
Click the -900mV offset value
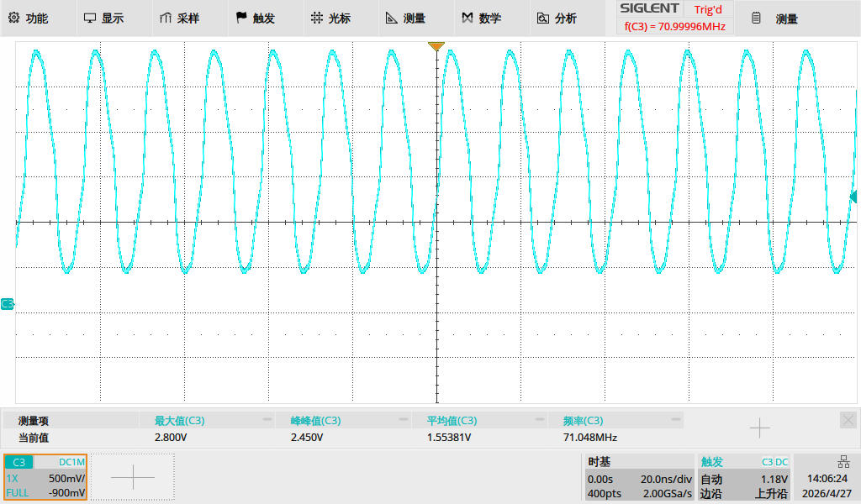66,493
